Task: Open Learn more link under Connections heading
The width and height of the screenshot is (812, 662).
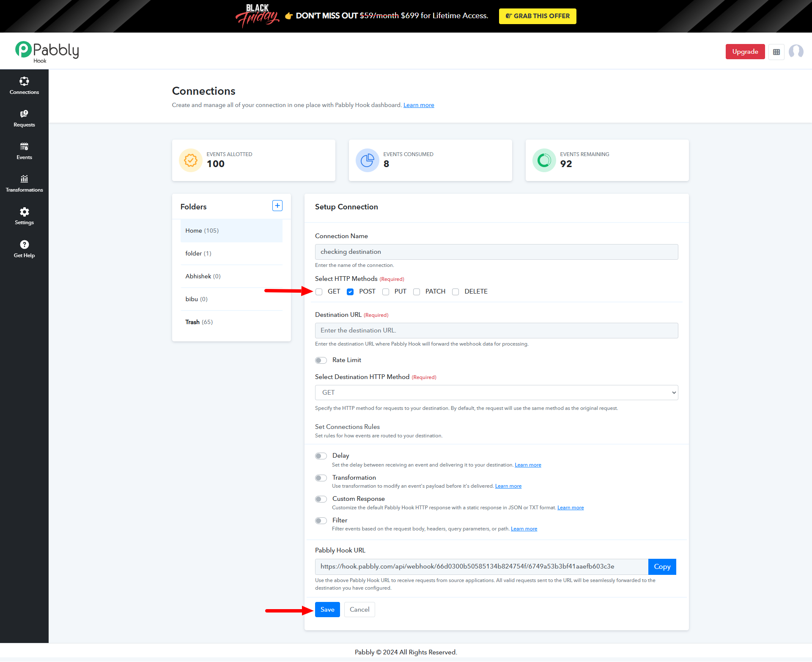Action: pos(419,105)
